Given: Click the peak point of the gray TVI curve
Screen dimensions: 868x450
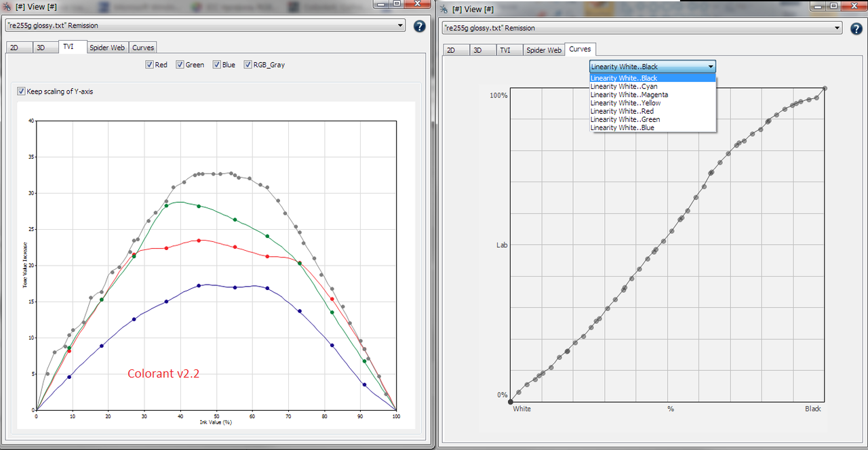Looking at the screenshot, I should tap(231, 173).
